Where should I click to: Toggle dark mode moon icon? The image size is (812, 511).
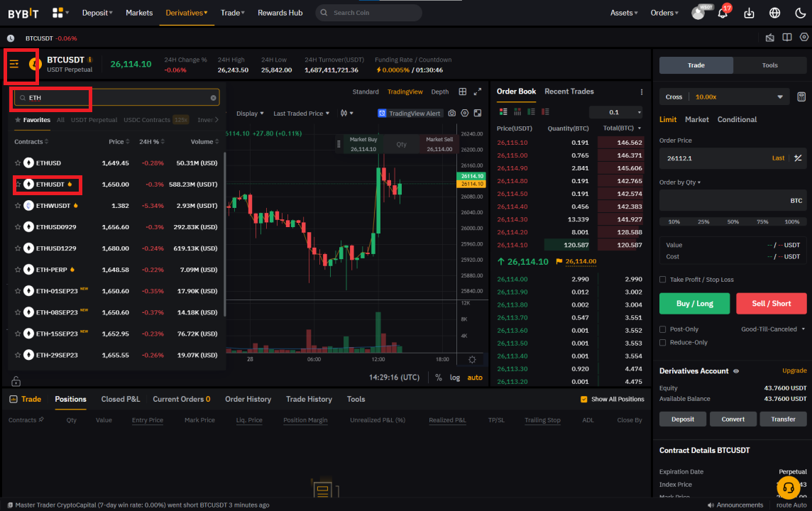click(x=800, y=13)
